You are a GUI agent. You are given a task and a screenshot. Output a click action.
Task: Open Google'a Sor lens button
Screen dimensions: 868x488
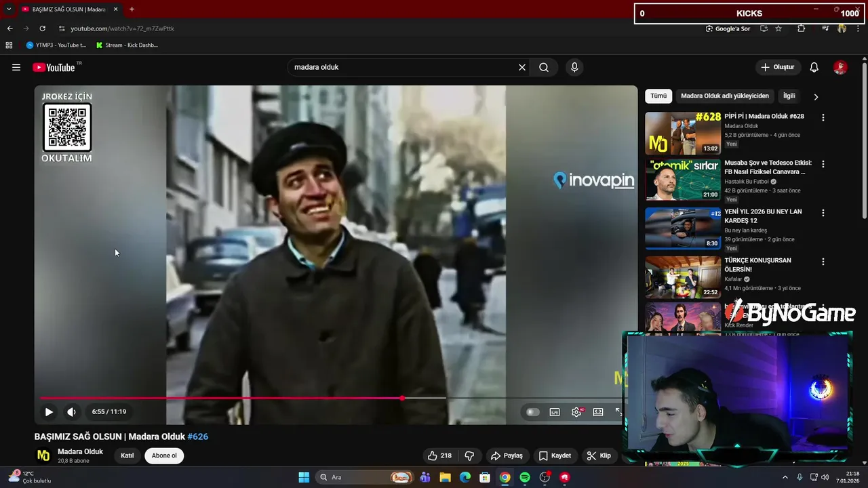[x=728, y=28]
